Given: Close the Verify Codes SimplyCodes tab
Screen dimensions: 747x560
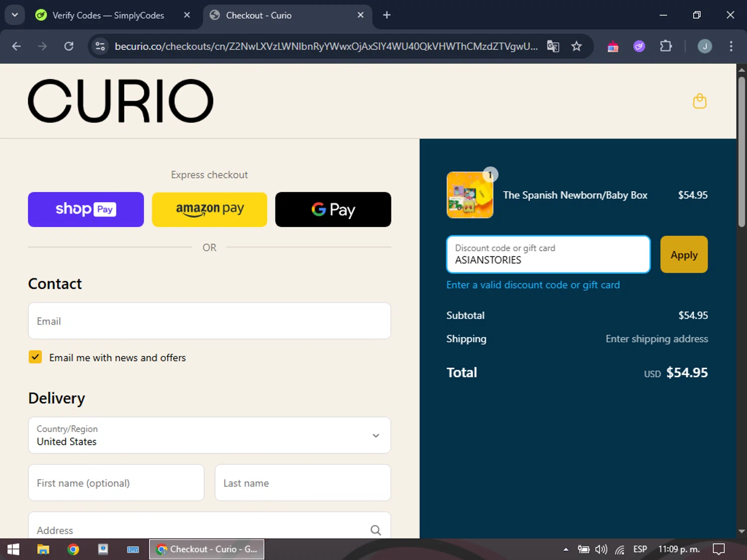Looking at the screenshot, I should (x=187, y=15).
